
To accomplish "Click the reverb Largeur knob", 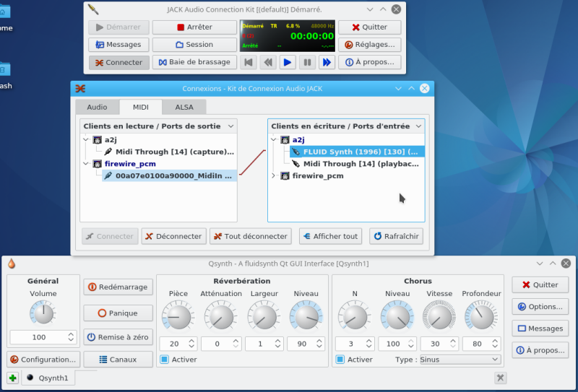I will point(264,316).
